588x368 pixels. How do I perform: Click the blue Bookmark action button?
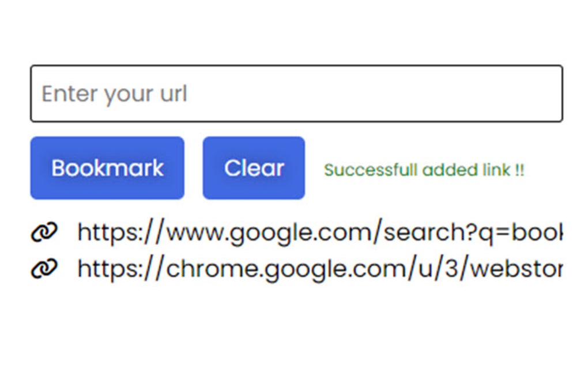[107, 167]
